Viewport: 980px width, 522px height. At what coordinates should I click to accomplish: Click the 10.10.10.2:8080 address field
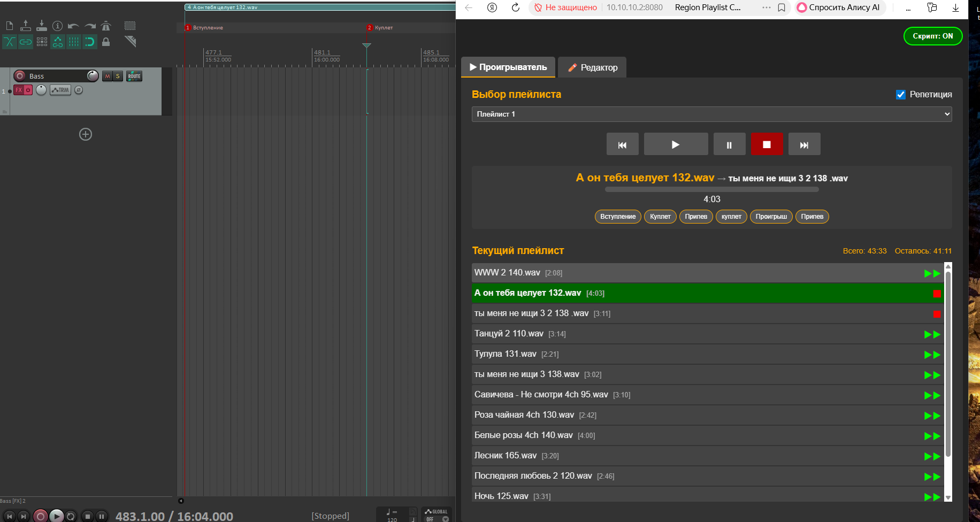(634, 7)
